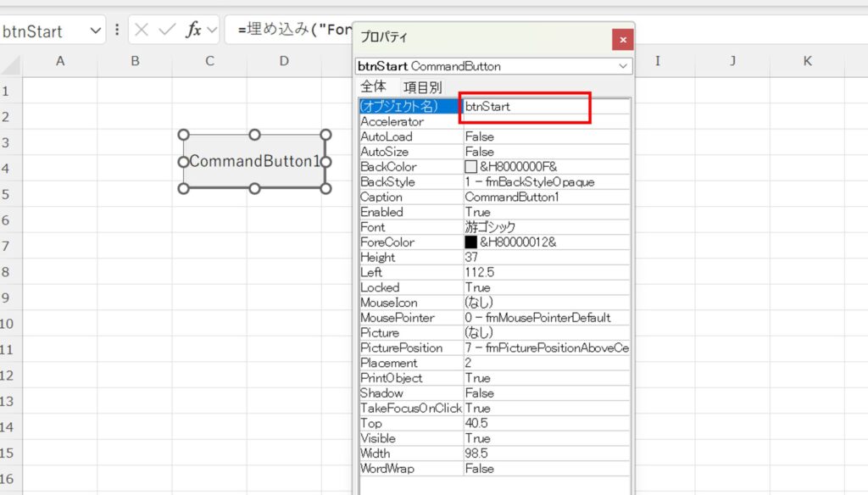Click Width value 98.5

(x=476, y=453)
